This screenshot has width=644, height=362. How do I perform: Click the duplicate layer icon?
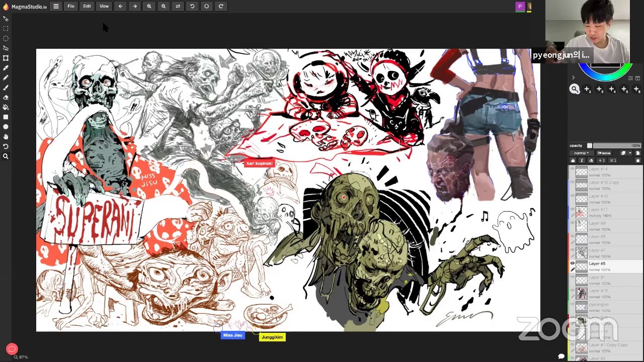(623, 153)
